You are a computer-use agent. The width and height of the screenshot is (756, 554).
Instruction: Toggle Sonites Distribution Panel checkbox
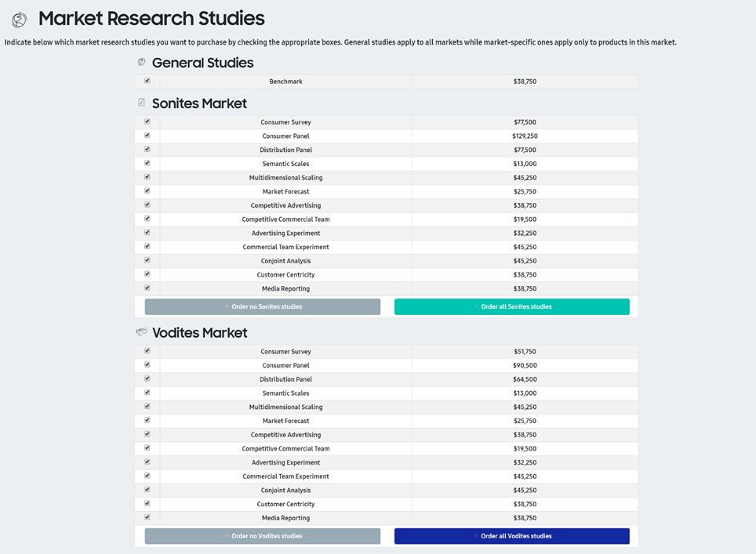(x=147, y=150)
